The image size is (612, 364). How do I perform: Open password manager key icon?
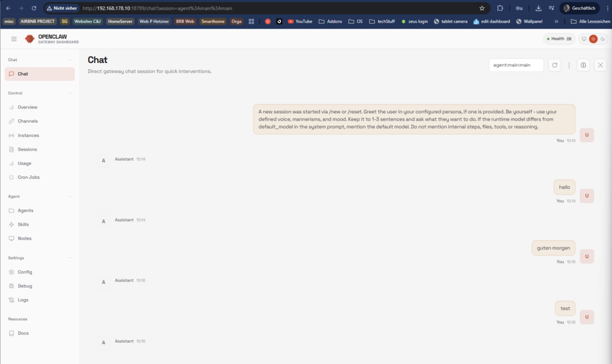pyautogui.click(x=519, y=8)
